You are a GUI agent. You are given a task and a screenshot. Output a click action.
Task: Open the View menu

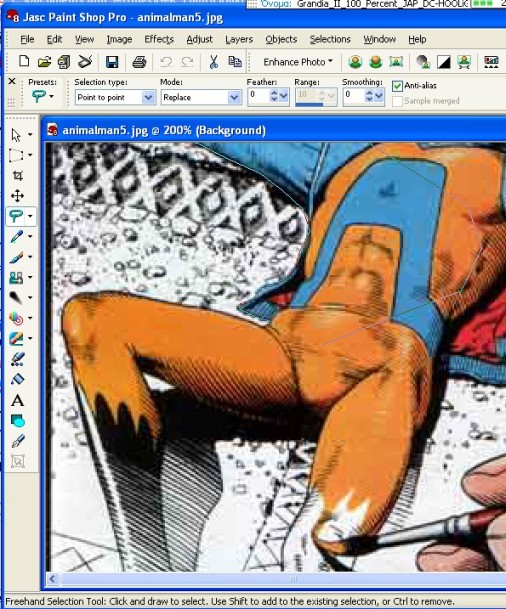[84, 39]
